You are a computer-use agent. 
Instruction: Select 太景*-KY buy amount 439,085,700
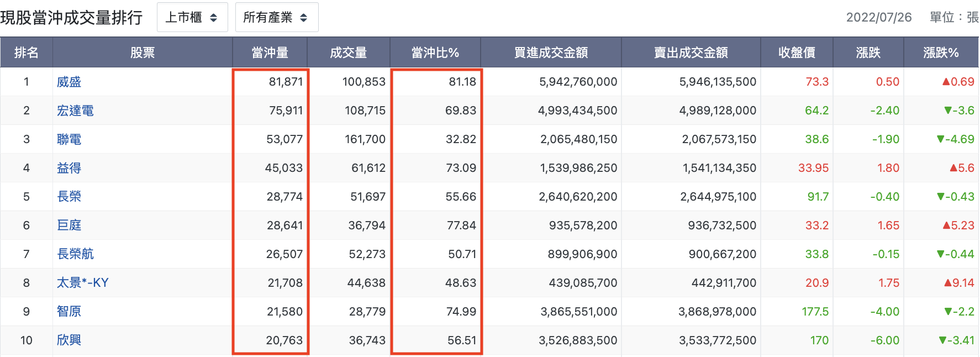pos(583,283)
